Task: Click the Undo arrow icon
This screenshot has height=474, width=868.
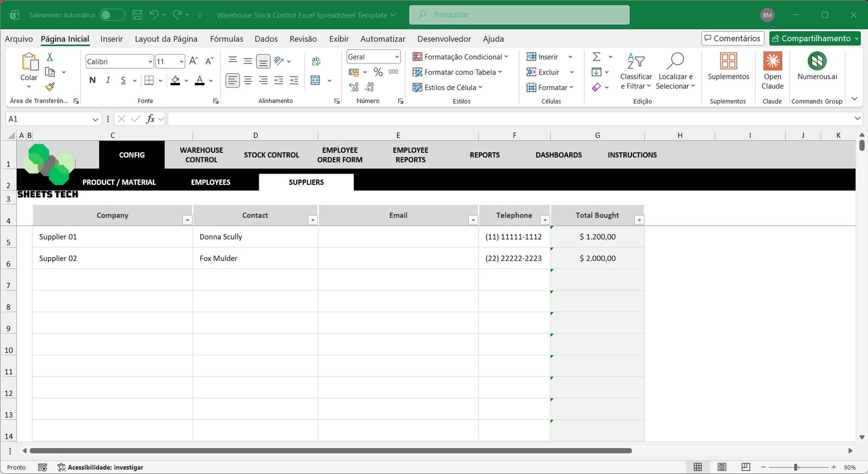Action: coord(154,15)
